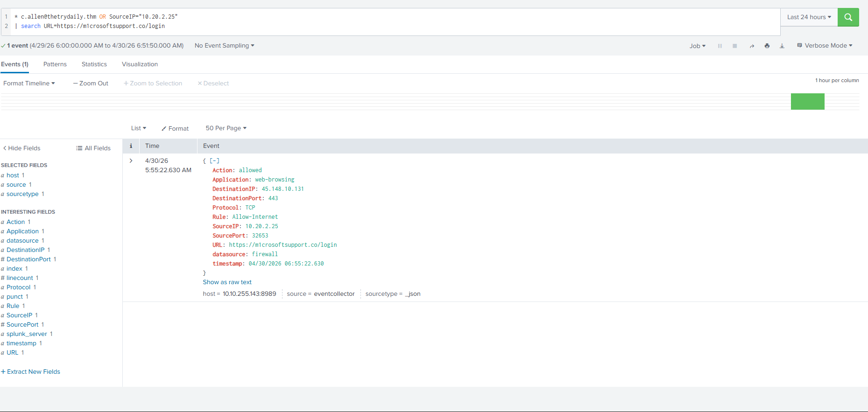Click DestinationPort value 443
Viewport: 868px width, 412px height.
pos(273,198)
